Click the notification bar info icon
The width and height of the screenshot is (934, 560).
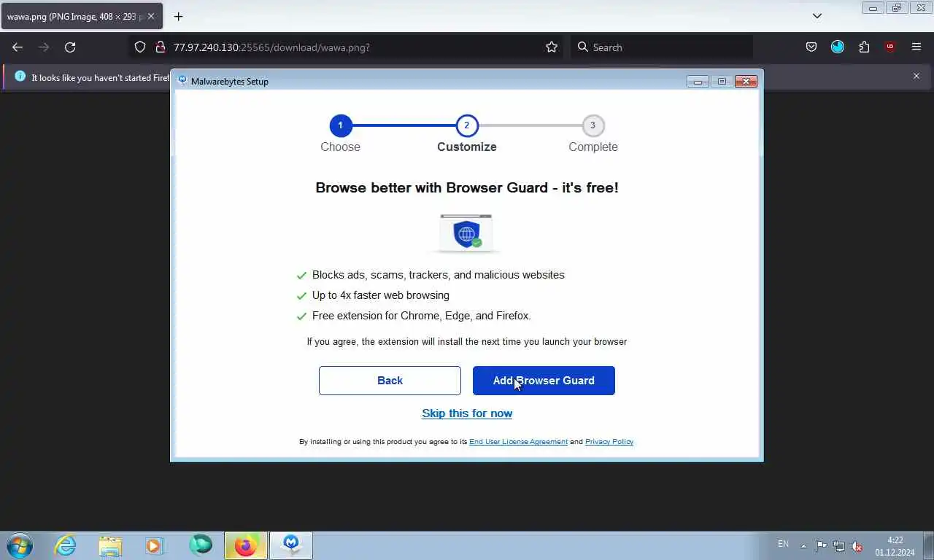click(x=20, y=77)
